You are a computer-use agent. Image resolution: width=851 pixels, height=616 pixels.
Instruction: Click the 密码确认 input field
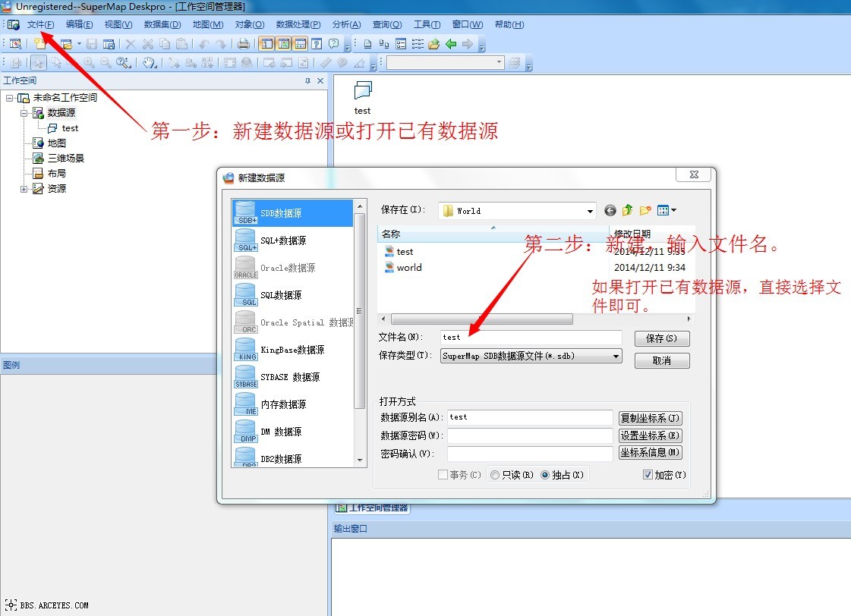pyautogui.click(x=530, y=454)
